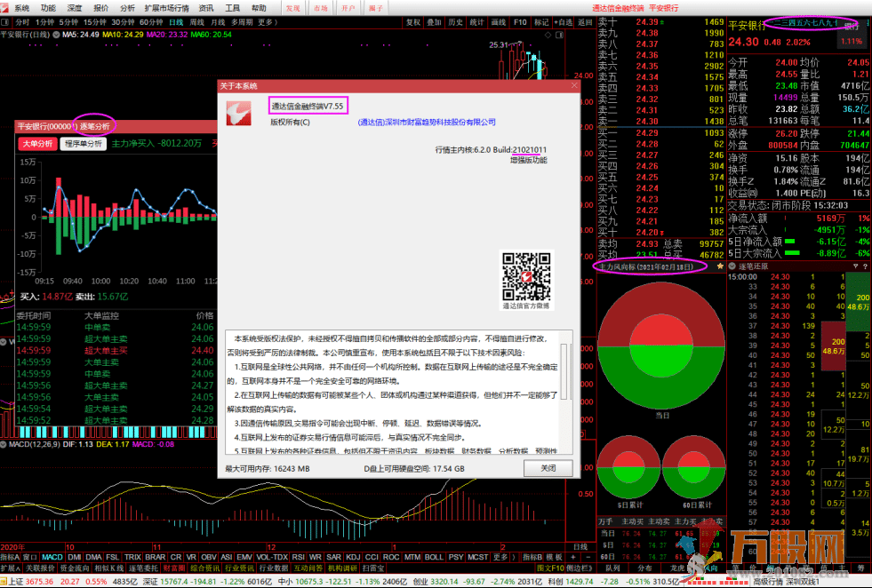Click the 发现 button in top bar
This screenshot has height=588, width=872.
pos(293,8)
